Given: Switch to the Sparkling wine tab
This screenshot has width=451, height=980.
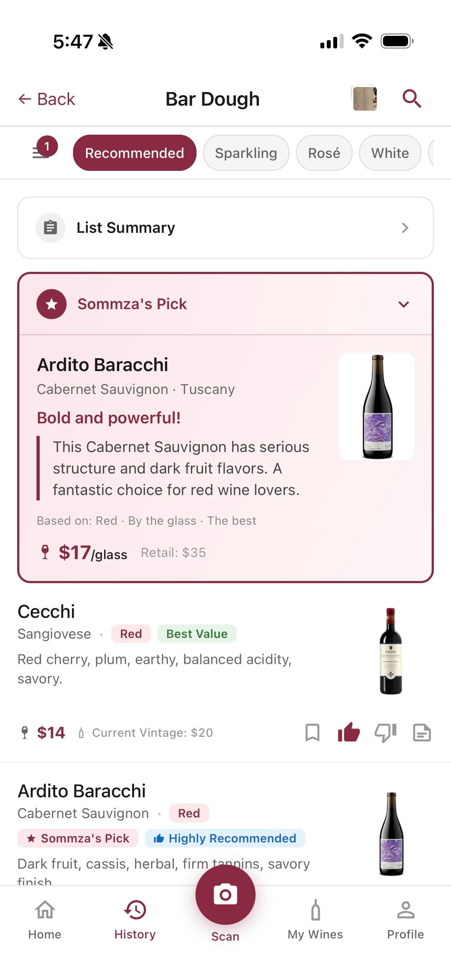Looking at the screenshot, I should (246, 153).
